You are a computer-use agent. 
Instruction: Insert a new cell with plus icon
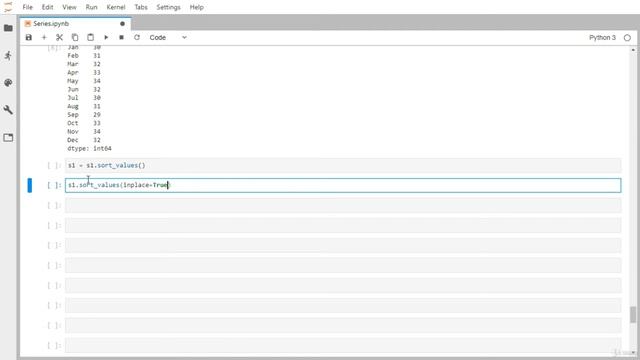(44, 38)
